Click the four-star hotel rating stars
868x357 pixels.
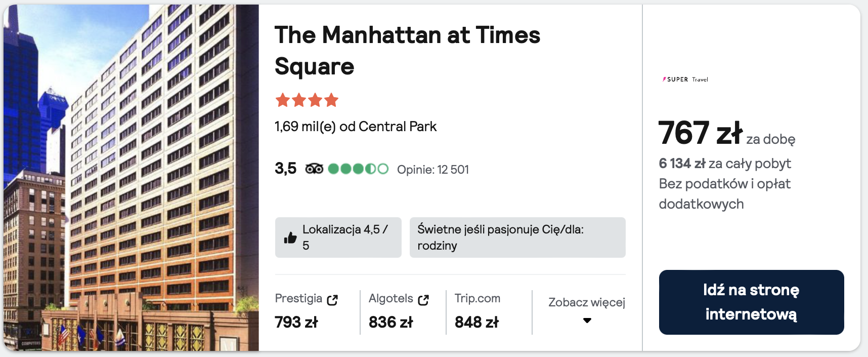tap(307, 100)
